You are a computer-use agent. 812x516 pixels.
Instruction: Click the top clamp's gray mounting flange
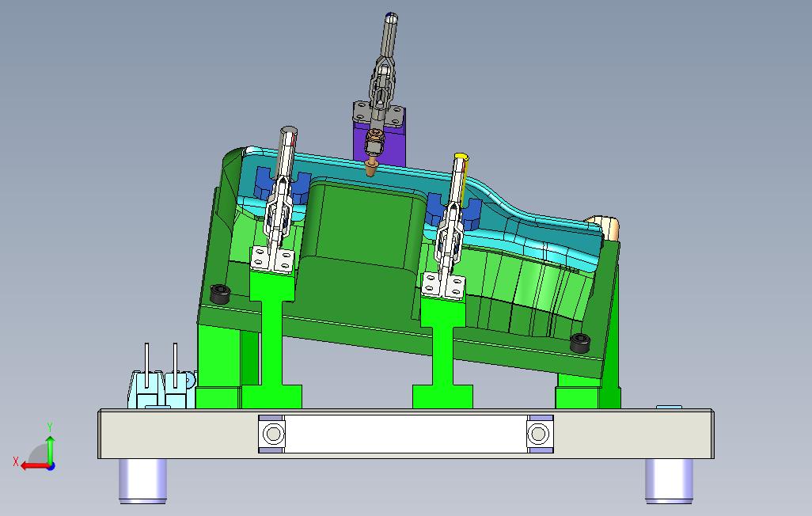378,114
